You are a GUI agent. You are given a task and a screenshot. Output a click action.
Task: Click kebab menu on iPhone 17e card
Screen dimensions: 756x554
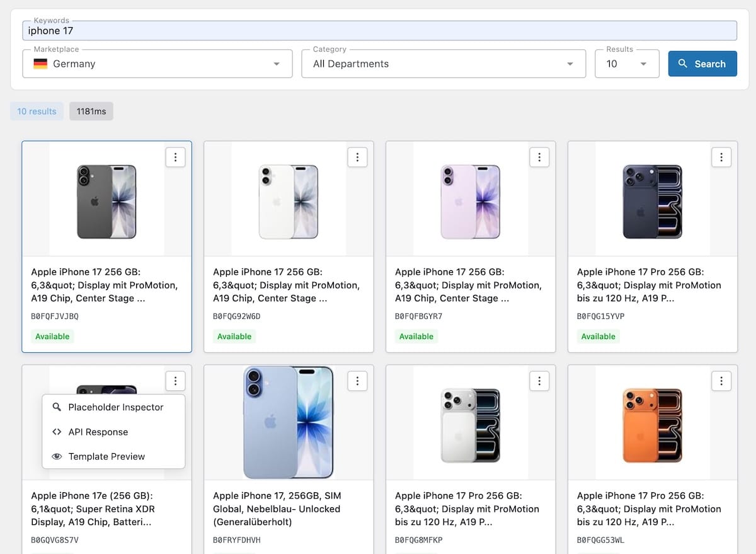pyautogui.click(x=175, y=381)
